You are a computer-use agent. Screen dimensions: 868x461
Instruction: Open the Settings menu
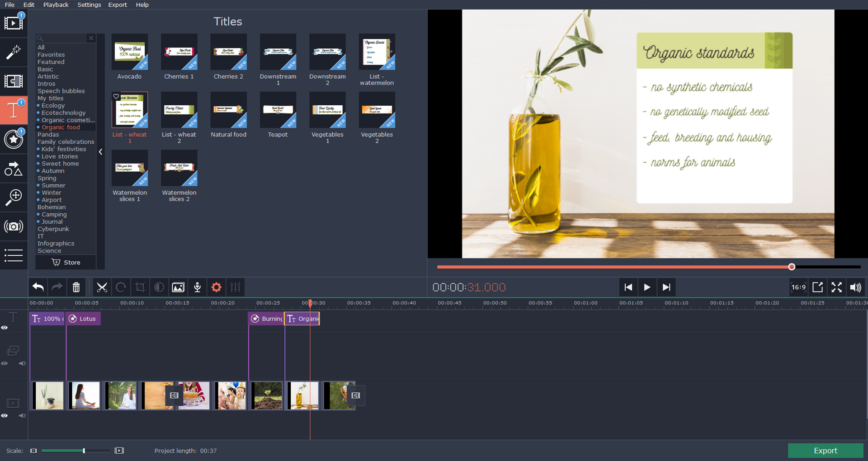point(89,5)
